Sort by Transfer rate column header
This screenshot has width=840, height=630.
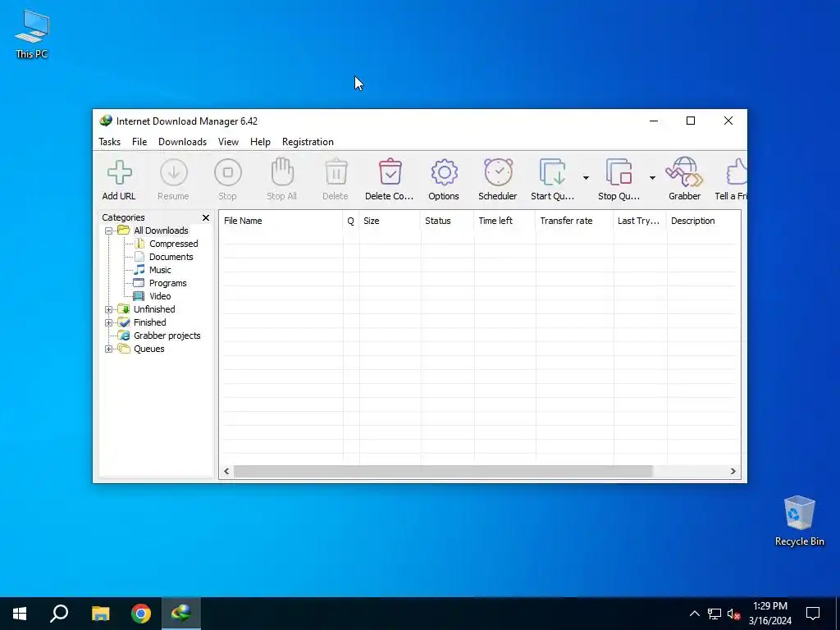pos(573,221)
